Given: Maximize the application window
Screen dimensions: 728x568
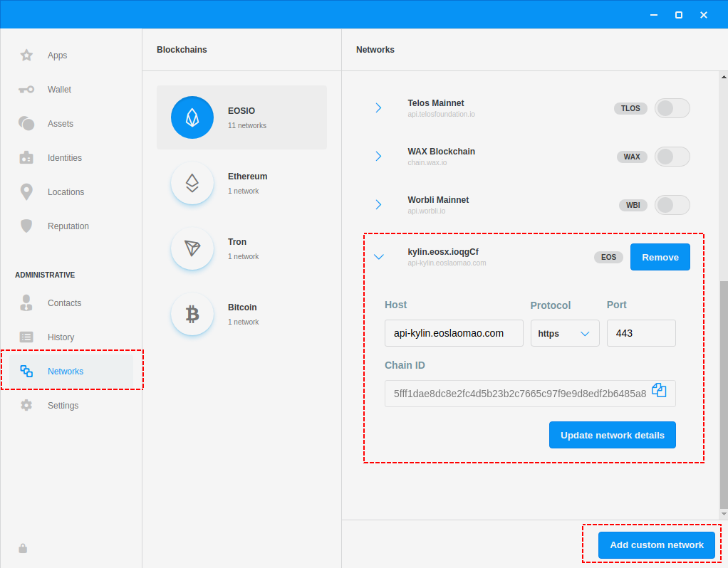Looking at the screenshot, I should coord(678,15).
